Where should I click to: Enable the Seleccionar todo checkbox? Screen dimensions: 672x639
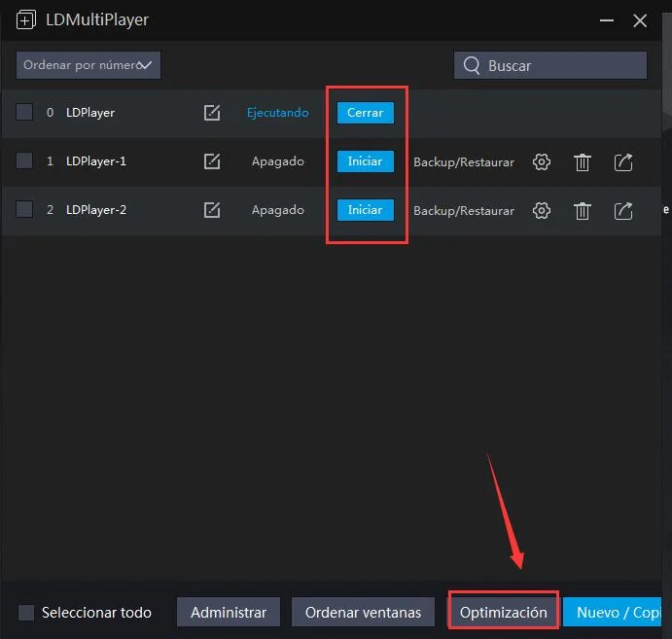[26, 613]
